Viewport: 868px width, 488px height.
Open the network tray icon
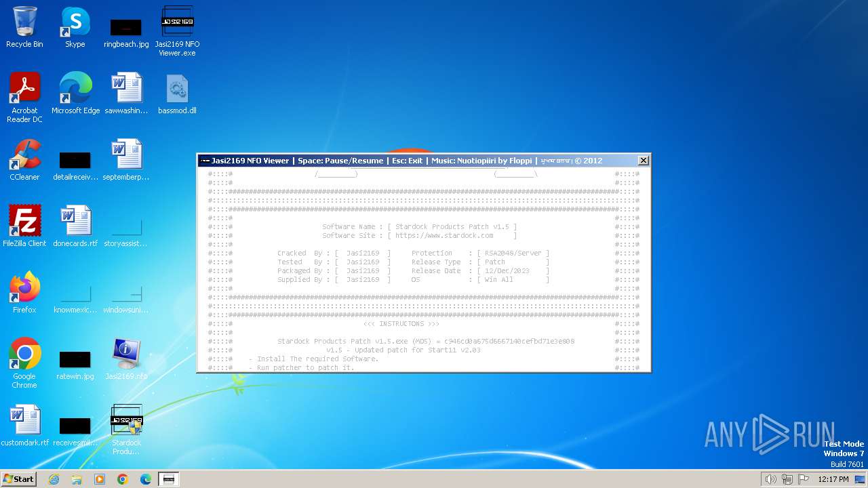(x=787, y=479)
